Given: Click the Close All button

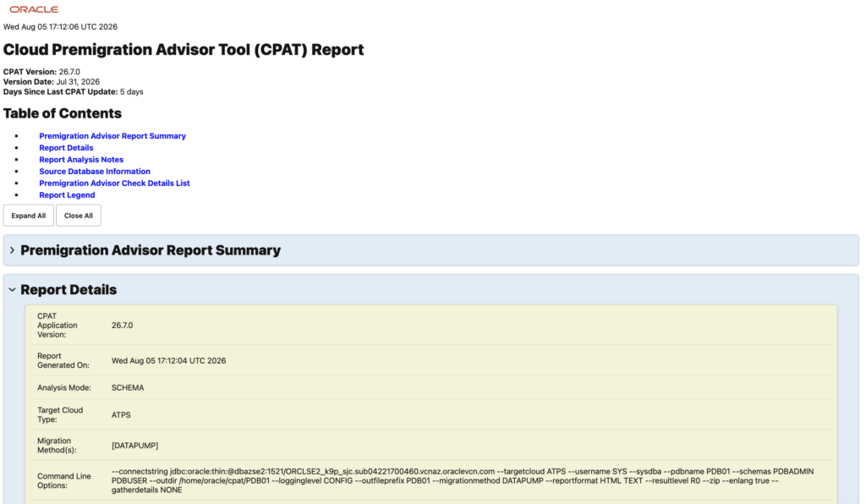Looking at the screenshot, I should 79,216.
